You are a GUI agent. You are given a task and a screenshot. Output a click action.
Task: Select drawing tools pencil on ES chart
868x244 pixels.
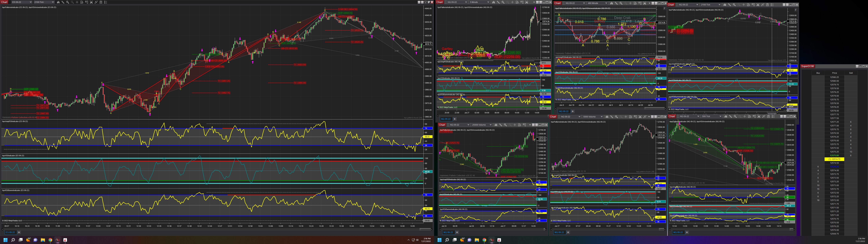63,2
